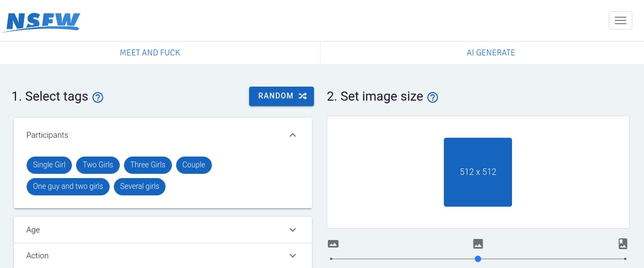The width and height of the screenshot is (644, 268).
Task: Expand the Action section
Action: pyautogui.click(x=292, y=256)
